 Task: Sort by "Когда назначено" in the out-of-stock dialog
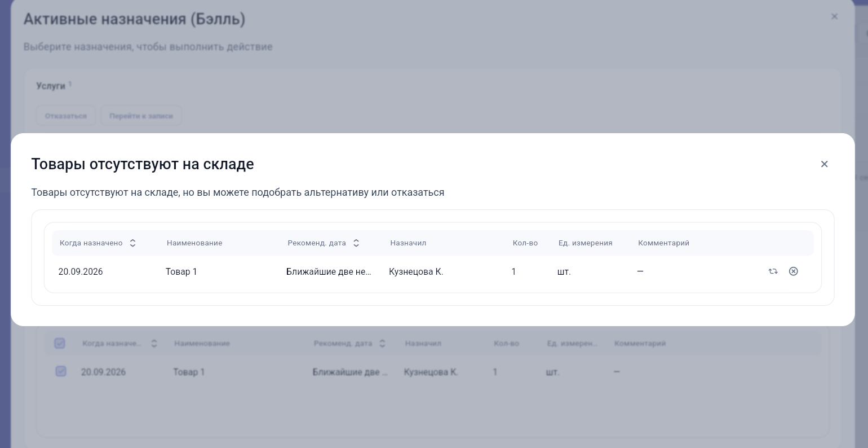point(133,243)
